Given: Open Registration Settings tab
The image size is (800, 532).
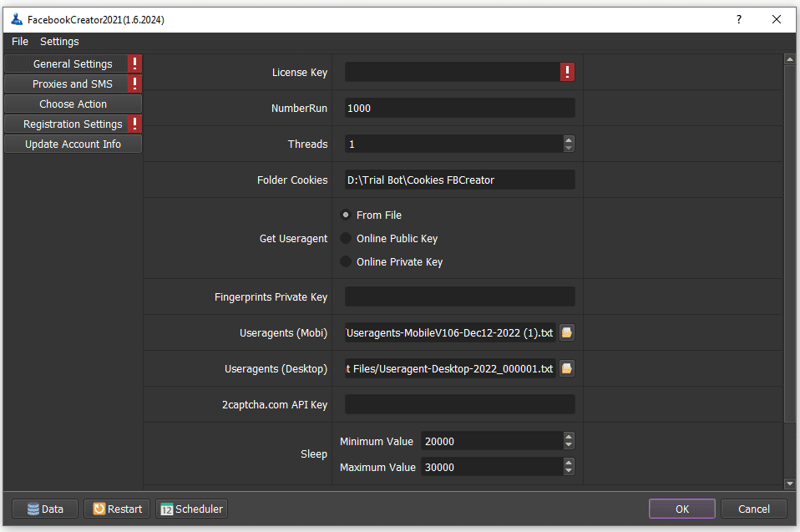Looking at the screenshot, I should (73, 124).
